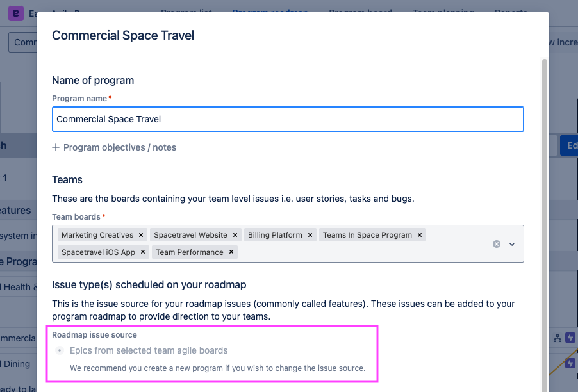The width and height of the screenshot is (578, 392).
Task: Remove Billing Platform board tag
Action: pyautogui.click(x=310, y=235)
